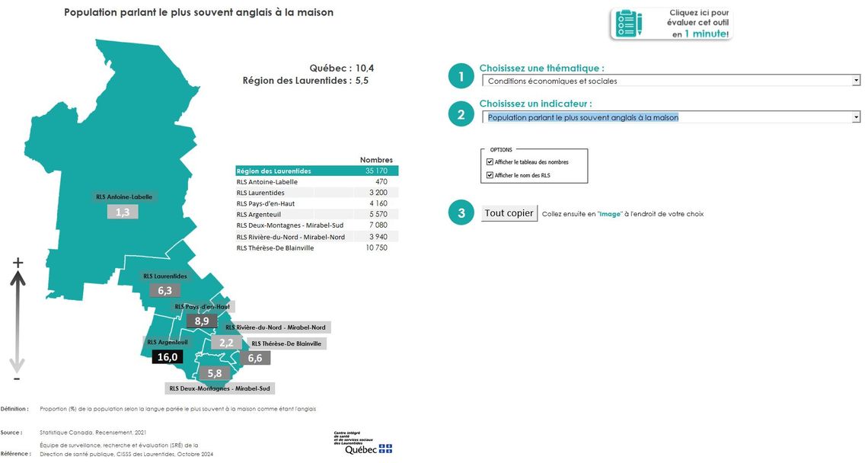The height and width of the screenshot is (463, 868).
Task: Click the Région des Laurentides : 5,5 text
Action: tap(305, 81)
